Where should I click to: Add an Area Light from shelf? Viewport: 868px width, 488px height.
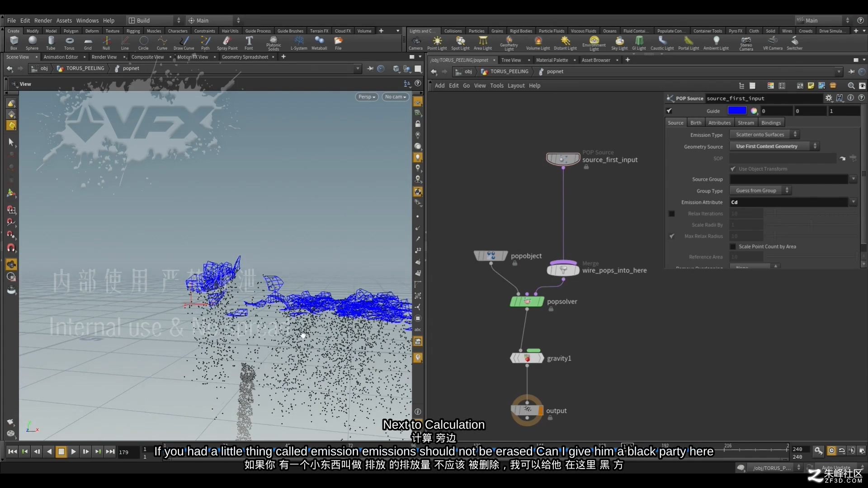pos(483,43)
